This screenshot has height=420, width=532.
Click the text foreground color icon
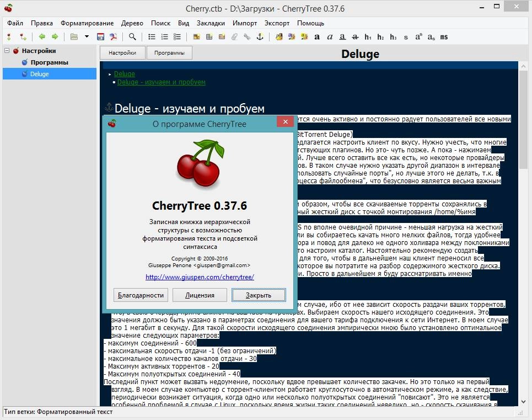[292, 36]
